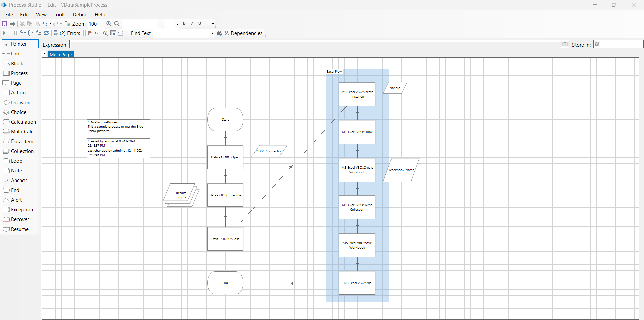The height and width of the screenshot is (320, 644).
Task: Open the undo history dropdown arrow
Action: tap(50, 24)
